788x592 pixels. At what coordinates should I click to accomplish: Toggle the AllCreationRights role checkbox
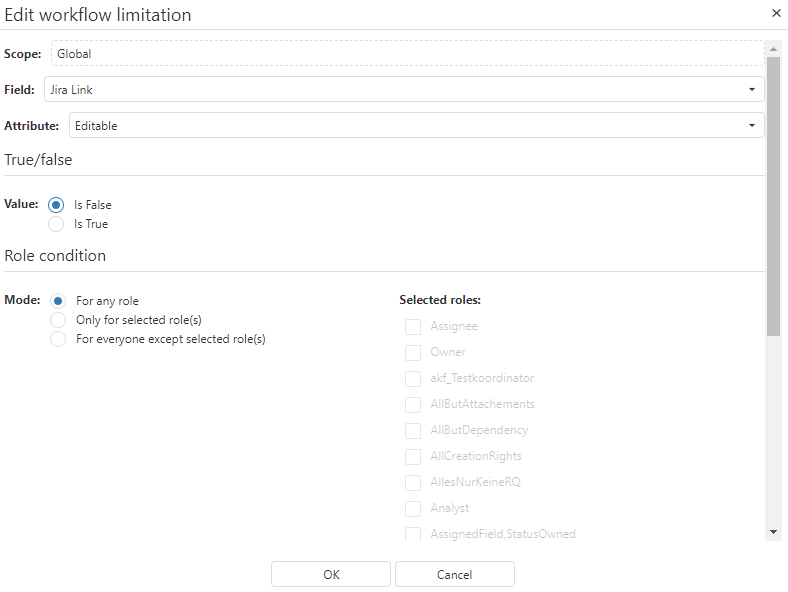click(412, 457)
